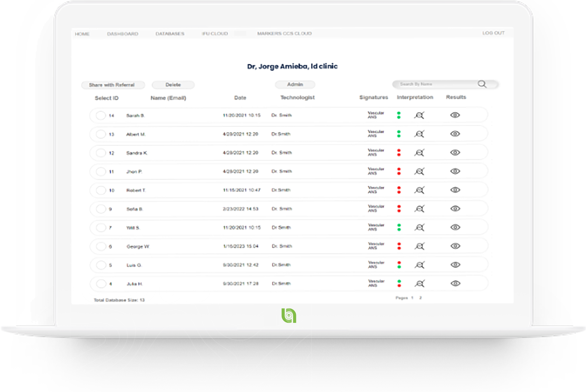Select the radio button for George W.
The width and height of the screenshot is (586, 392).
[x=101, y=246]
